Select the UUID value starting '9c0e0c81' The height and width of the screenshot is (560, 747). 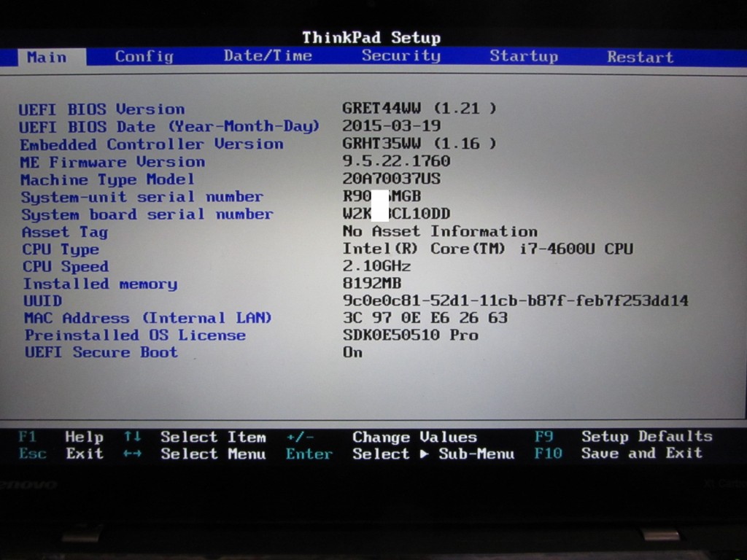(x=516, y=300)
